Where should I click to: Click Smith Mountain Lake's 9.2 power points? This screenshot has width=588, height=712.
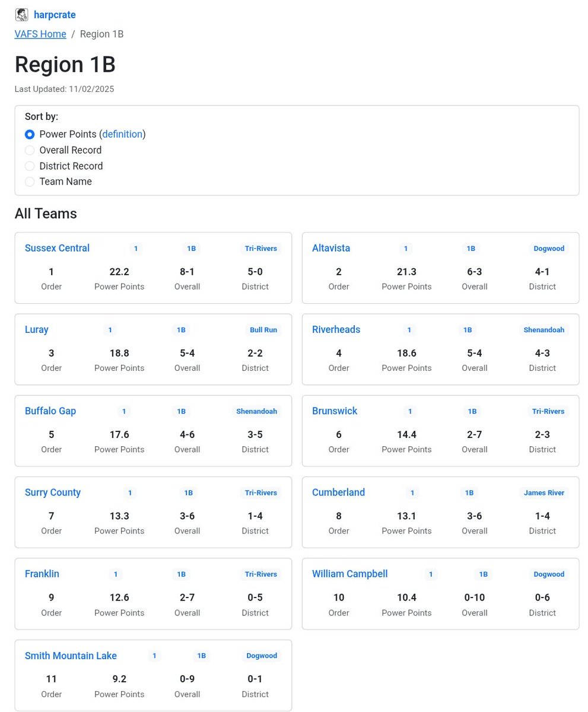tap(119, 679)
